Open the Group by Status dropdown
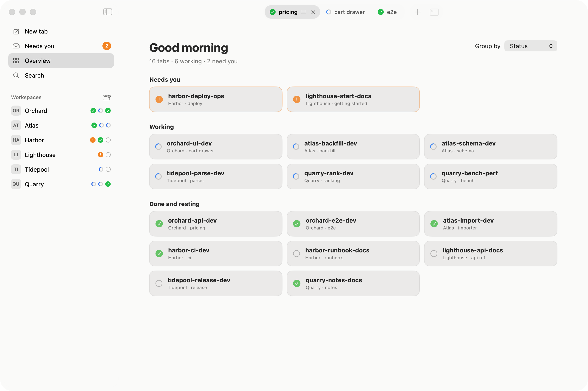The image size is (588, 391). (531, 46)
